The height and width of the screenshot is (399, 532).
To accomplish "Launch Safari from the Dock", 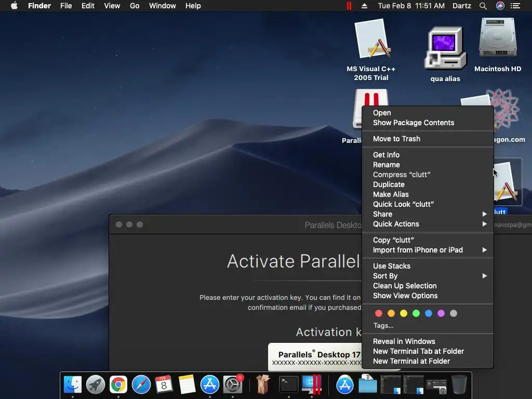I will (x=141, y=384).
